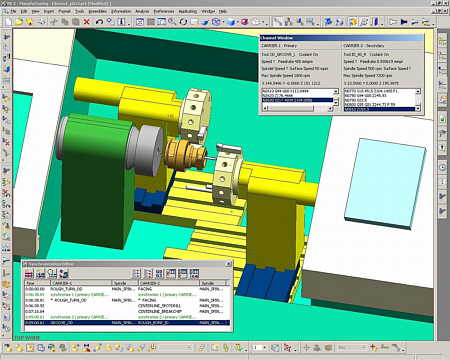Click the Channel Window title bar
Viewport: 450px width, 360px height.
[x=342, y=38]
